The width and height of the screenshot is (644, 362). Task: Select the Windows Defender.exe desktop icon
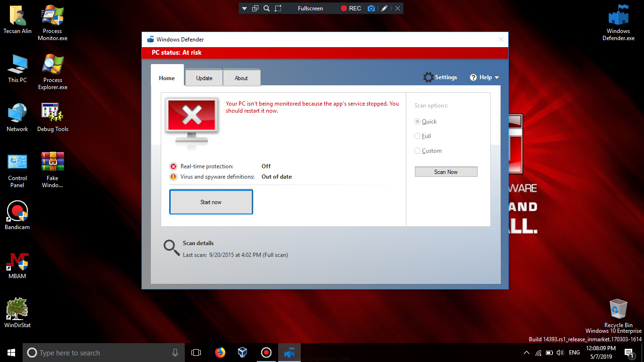tap(619, 23)
